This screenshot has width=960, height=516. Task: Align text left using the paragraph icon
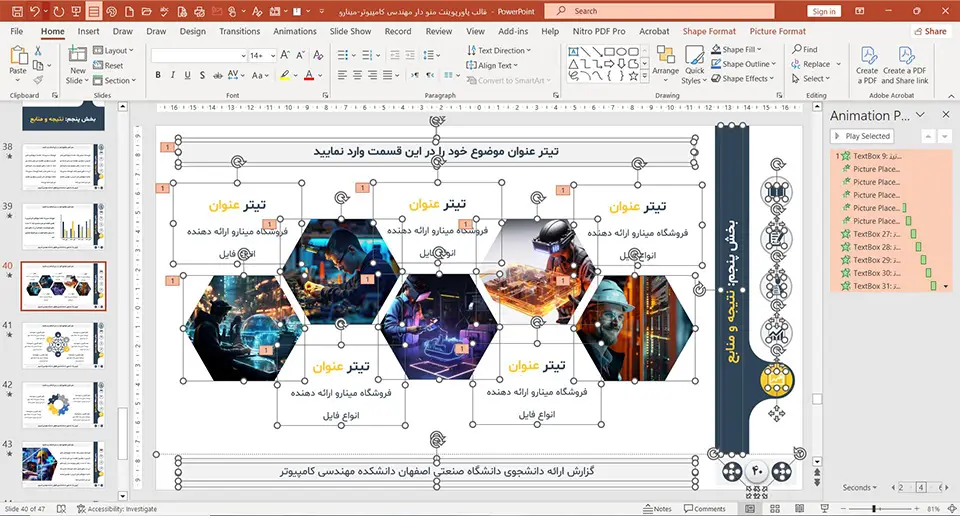click(342, 75)
